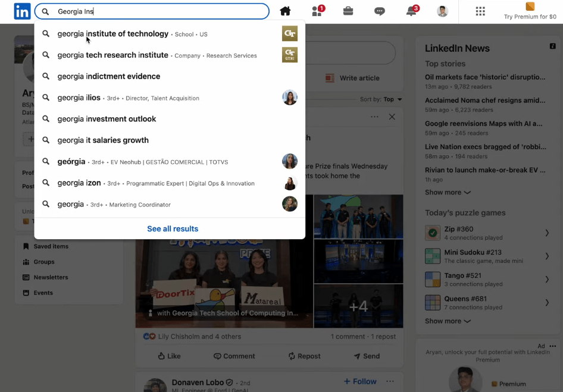Screen dimensions: 563x392
Task: Select georgia institute of technology suggestion
Action: click(170, 34)
